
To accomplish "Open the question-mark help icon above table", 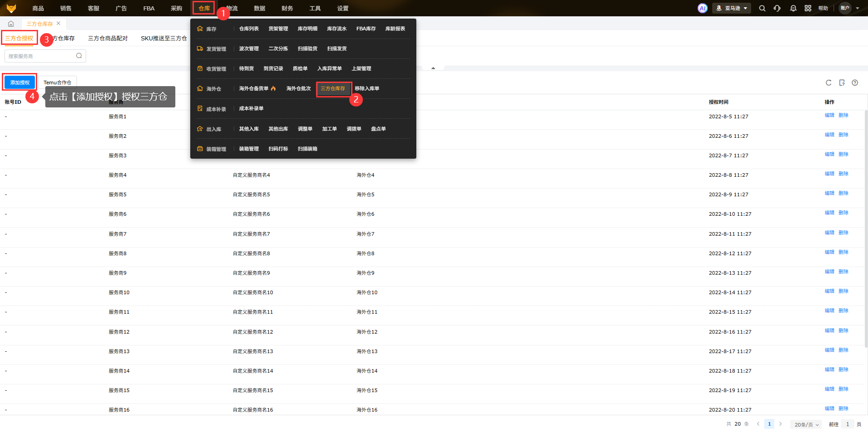I will [855, 83].
